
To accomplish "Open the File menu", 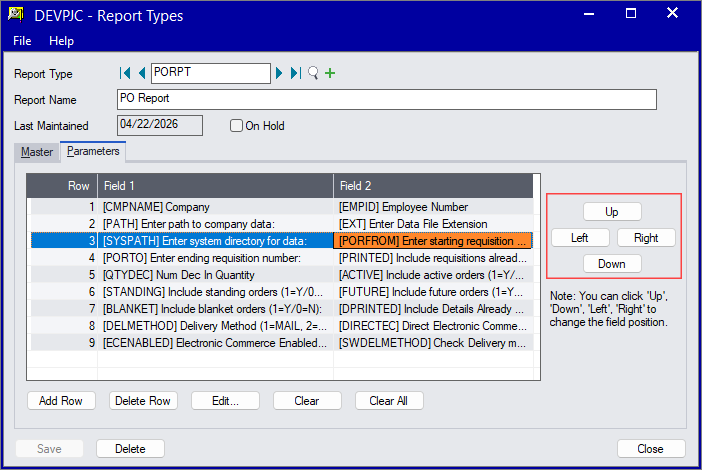I will (x=22, y=41).
